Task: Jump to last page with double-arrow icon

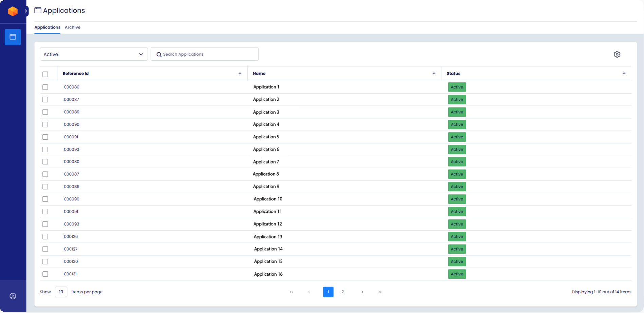Action: coord(380,292)
